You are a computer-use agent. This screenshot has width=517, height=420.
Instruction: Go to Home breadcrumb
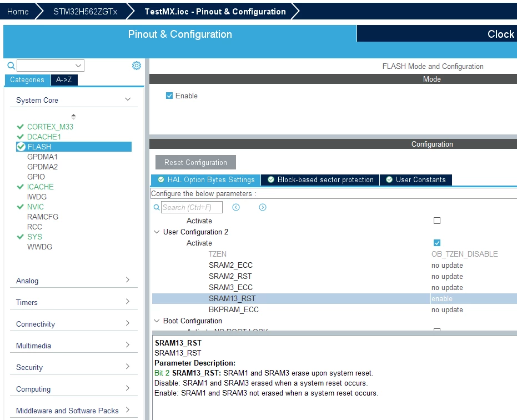pos(18,12)
